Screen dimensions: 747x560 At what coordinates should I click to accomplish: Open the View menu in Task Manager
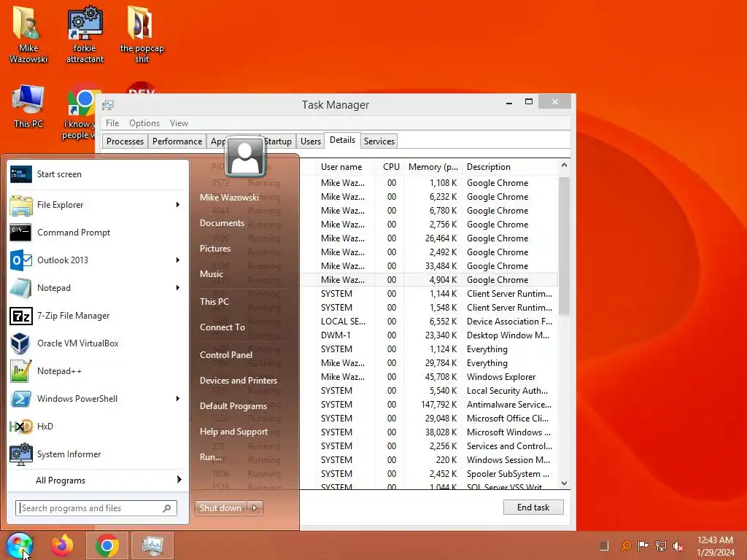pos(179,122)
